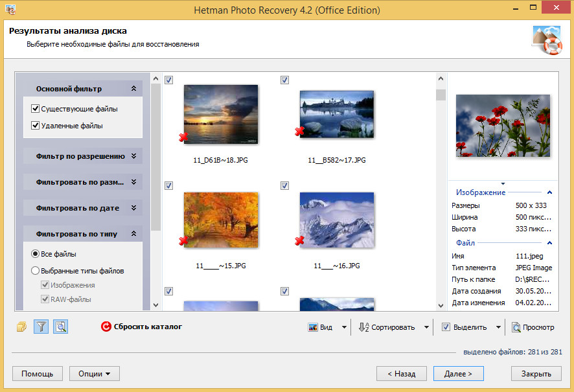Open the dropdown arrow next to Сортировать
574x392 pixels.
click(426, 327)
